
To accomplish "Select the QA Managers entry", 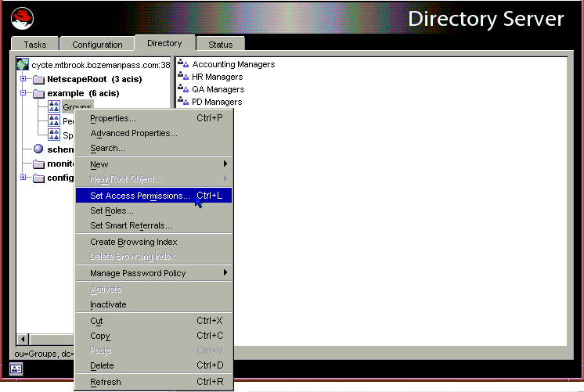I will [x=218, y=89].
